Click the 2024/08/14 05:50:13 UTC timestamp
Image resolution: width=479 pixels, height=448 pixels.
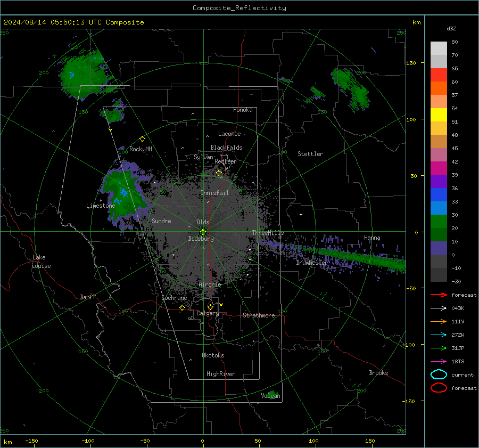tap(53, 22)
